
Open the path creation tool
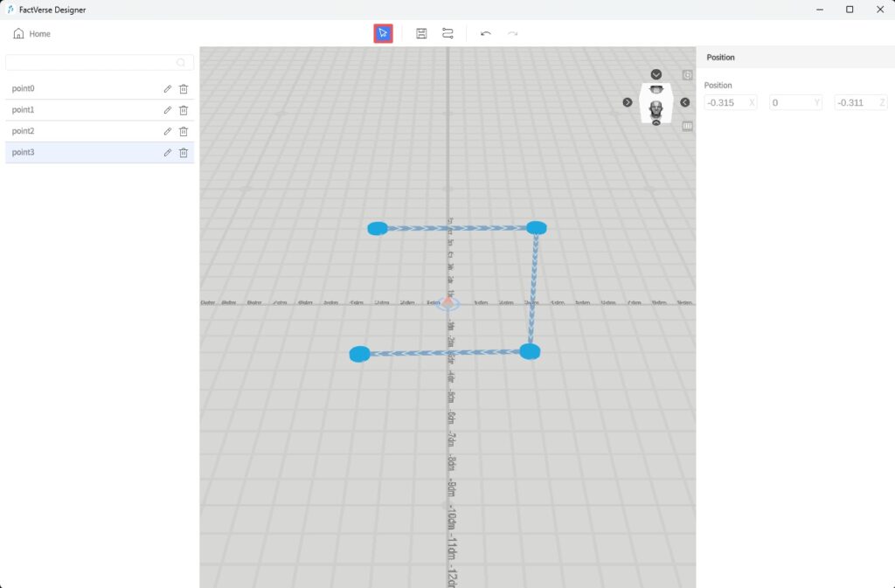[447, 32]
